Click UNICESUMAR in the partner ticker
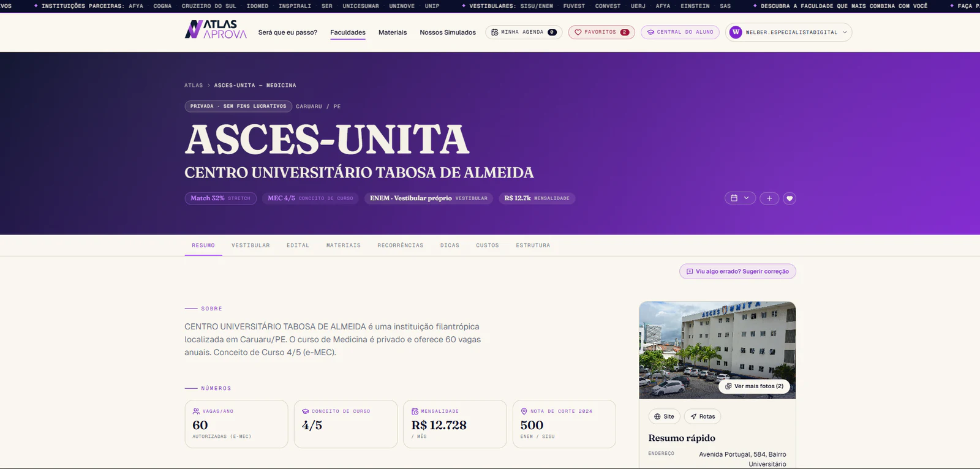This screenshot has width=980, height=469. point(361,6)
